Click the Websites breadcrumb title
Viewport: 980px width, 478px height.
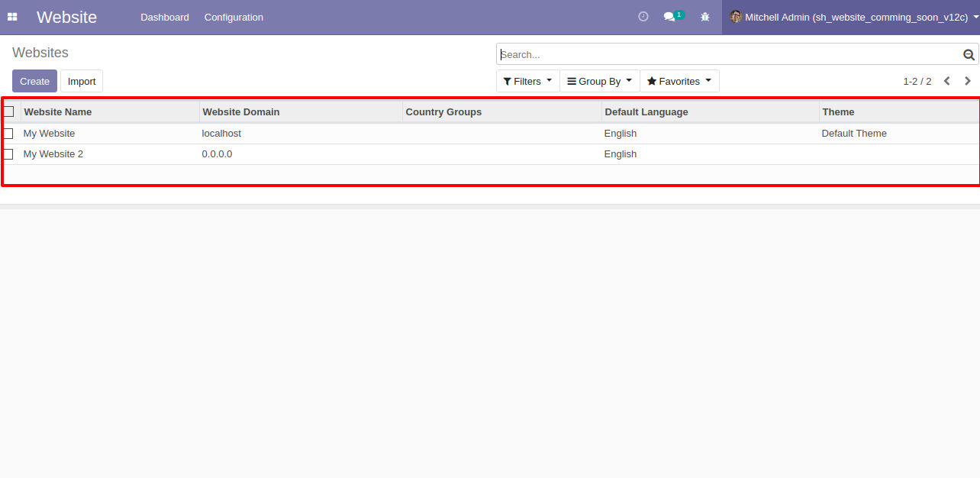(x=40, y=53)
